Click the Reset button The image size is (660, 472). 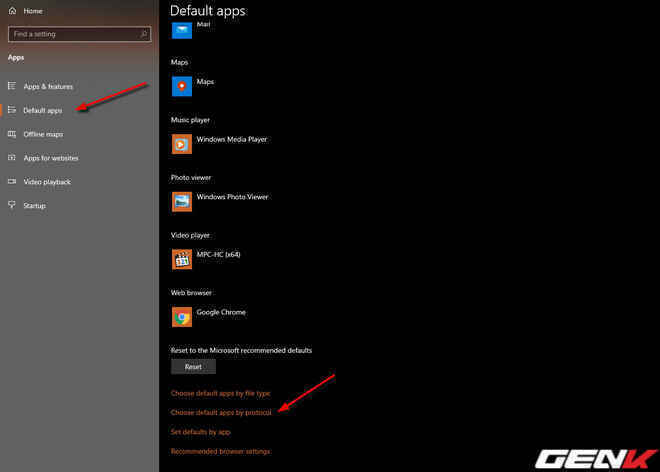(x=193, y=367)
